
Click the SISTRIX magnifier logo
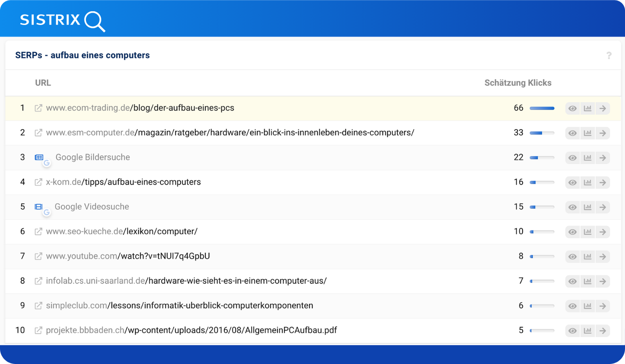pyautogui.click(x=62, y=20)
